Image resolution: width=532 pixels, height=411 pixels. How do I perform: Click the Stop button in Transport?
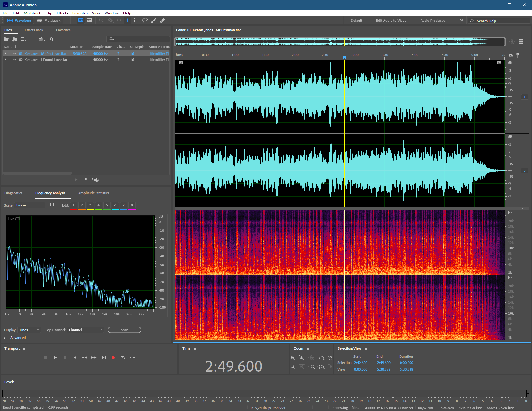pyautogui.click(x=46, y=357)
